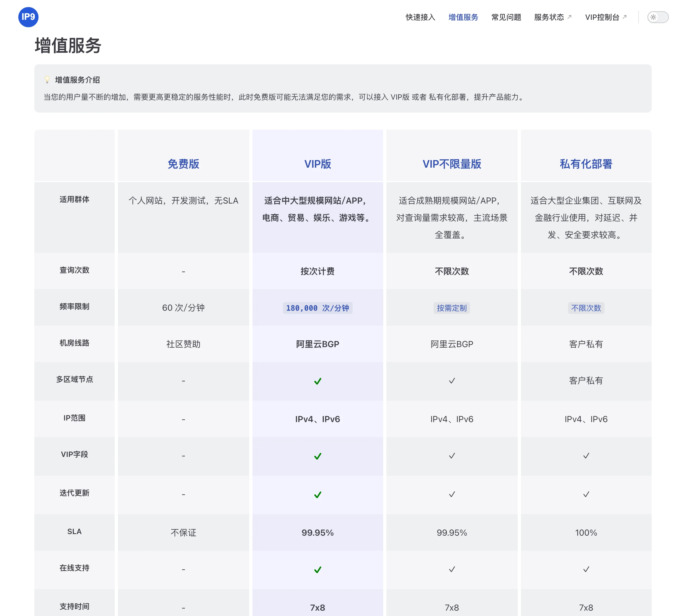This screenshot has height=616, width=686.
Task: Open the VIP控制台 external link
Action: click(606, 17)
